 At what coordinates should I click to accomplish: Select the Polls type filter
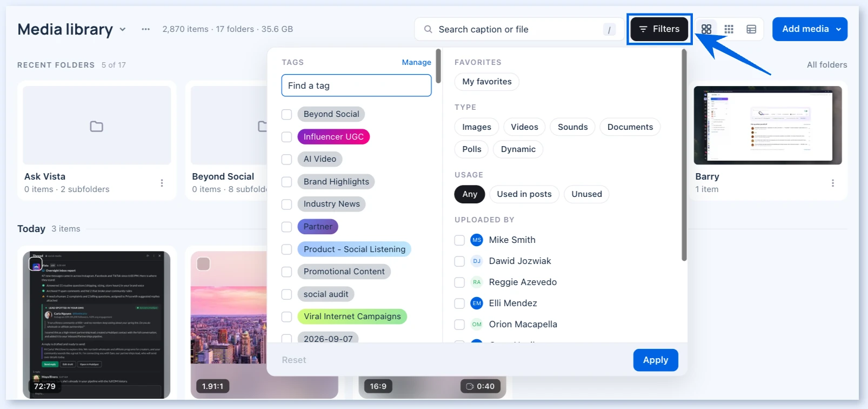tap(472, 149)
